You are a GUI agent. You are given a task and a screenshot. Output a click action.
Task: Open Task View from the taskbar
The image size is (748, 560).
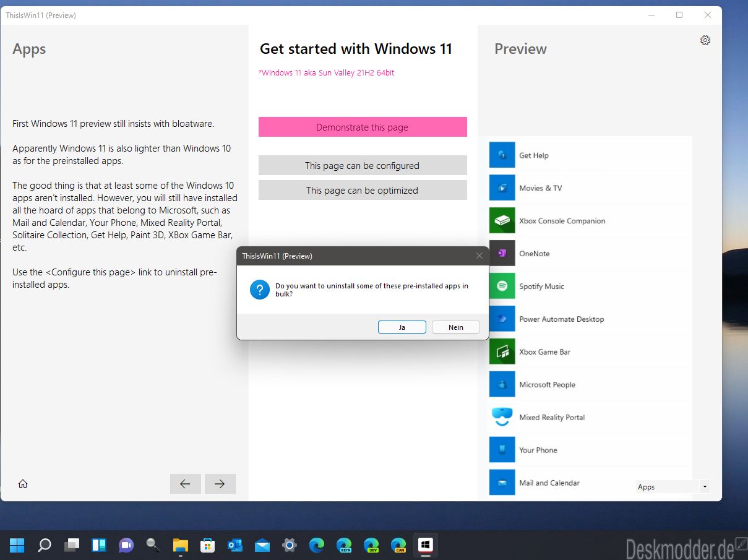point(72,545)
